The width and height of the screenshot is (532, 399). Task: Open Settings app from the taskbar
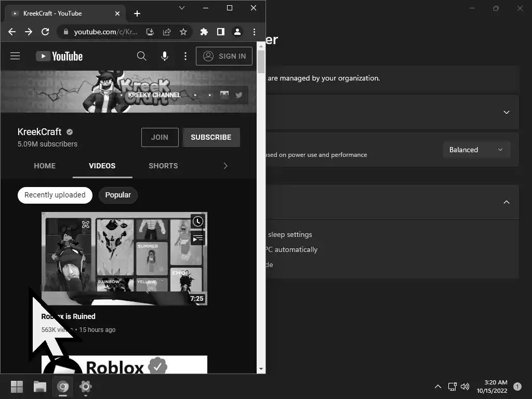click(x=86, y=387)
